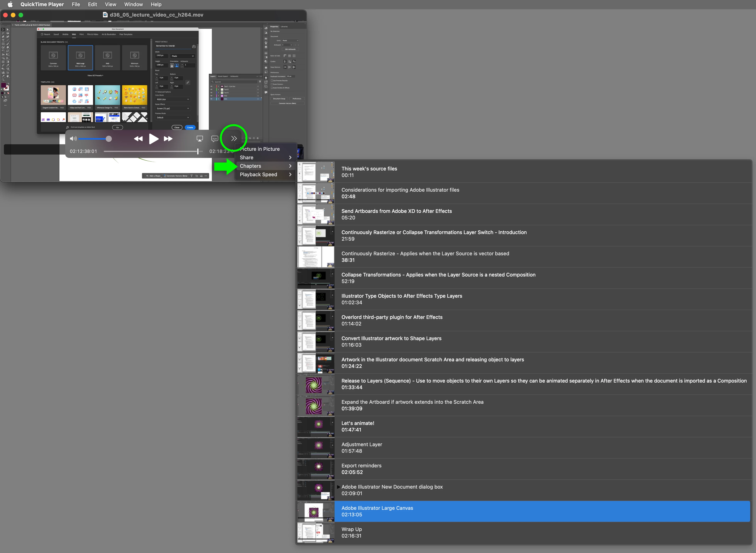Click the document proxy icon in title bar
This screenshot has width=756, height=553.
(x=105, y=15)
